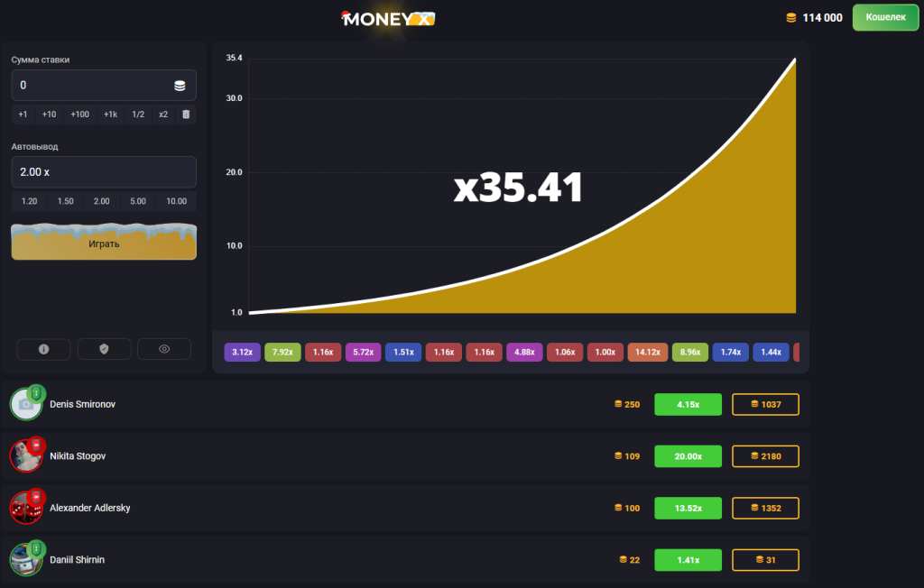Add +100 to the bet amount
This screenshot has height=588, width=924.
pyautogui.click(x=80, y=115)
